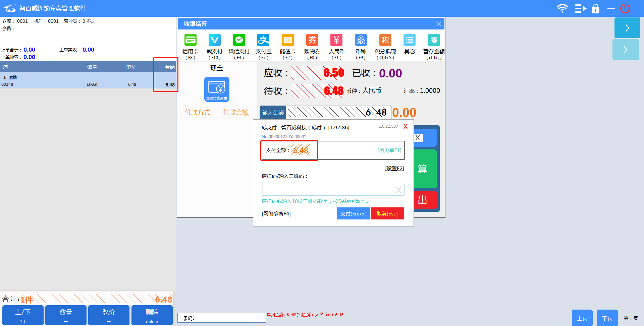Screen dimensions: 644x326
Task: Open the 其它 other payments icon
Action: point(410,40)
